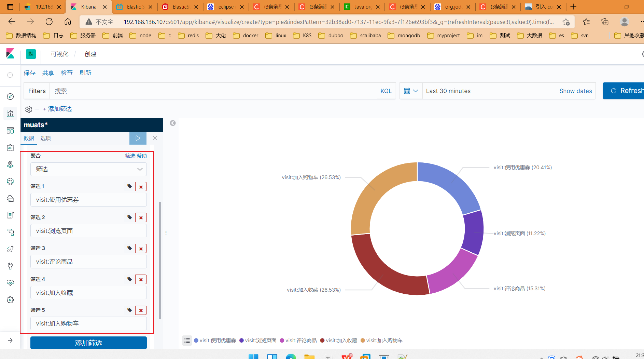Remove 筛选 5 with red X

click(141, 310)
